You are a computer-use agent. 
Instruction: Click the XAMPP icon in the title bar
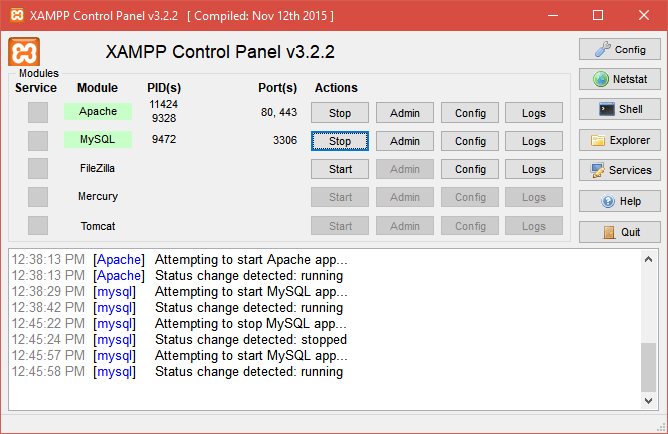point(14,15)
